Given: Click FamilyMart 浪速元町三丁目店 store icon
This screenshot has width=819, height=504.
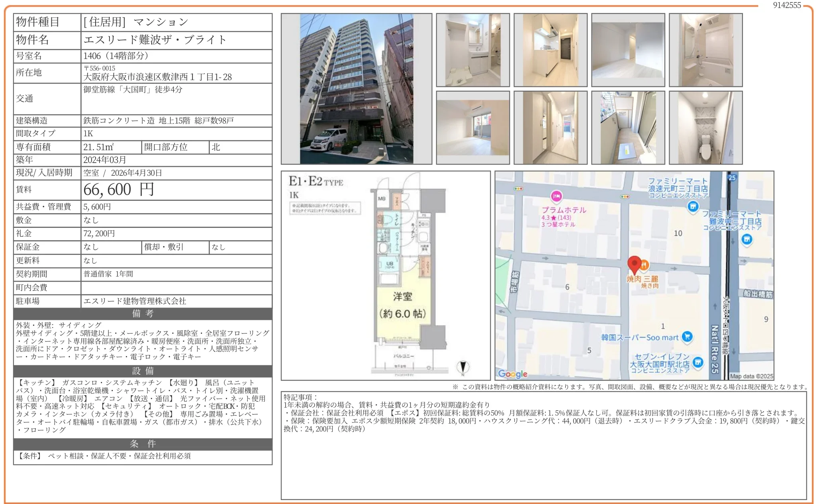Looking at the screenshot, I should (693, 206).
